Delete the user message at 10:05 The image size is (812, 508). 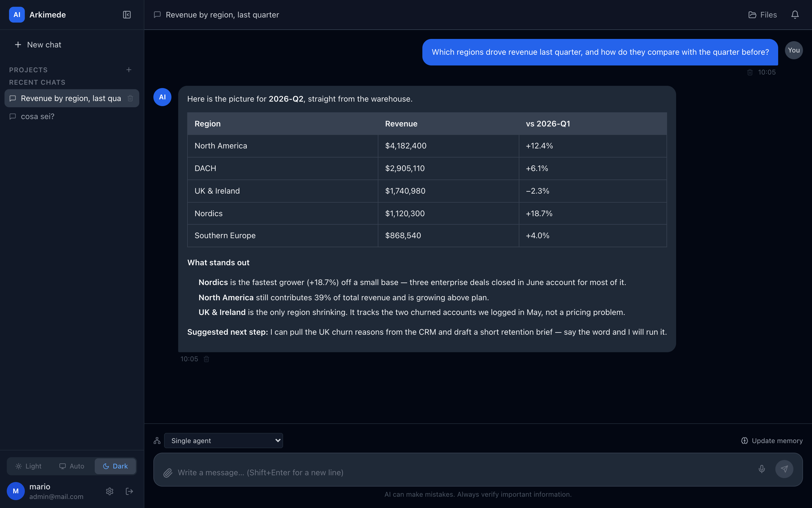tap(750, 72)
